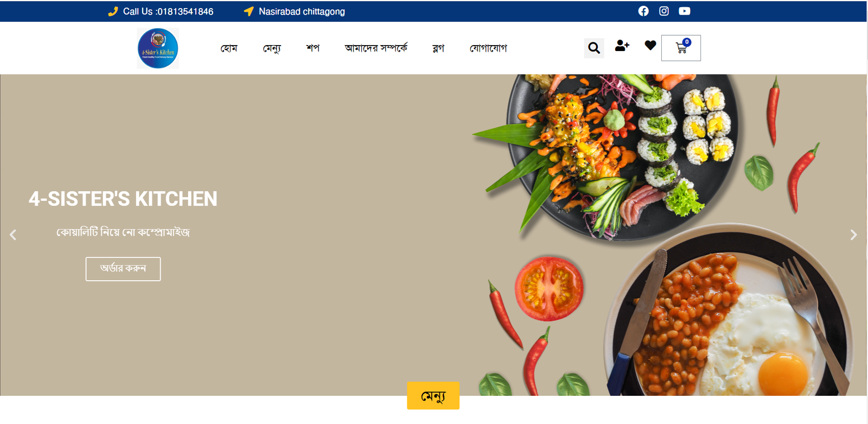The image size is (868, 424).
Task: Open the YouTube channel icon
Action: tap(685, 11)
